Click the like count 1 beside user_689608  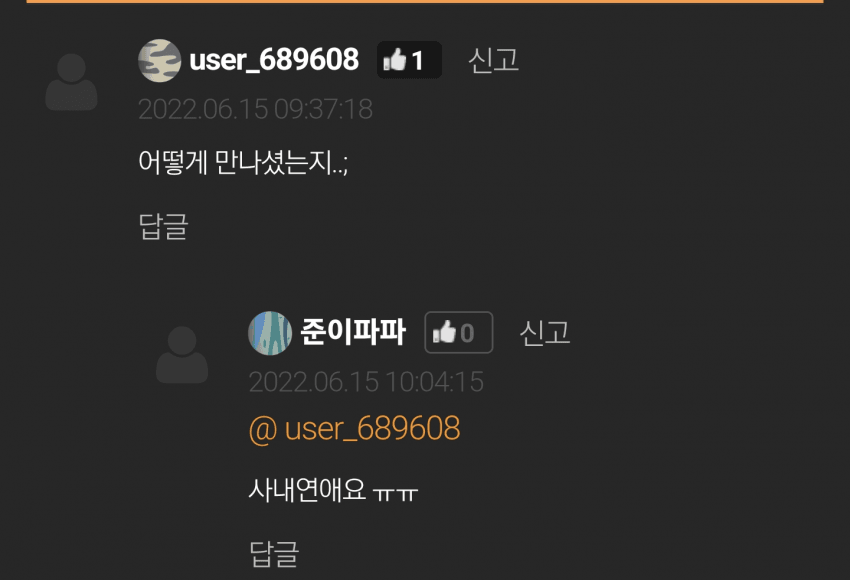coord(417,60)
